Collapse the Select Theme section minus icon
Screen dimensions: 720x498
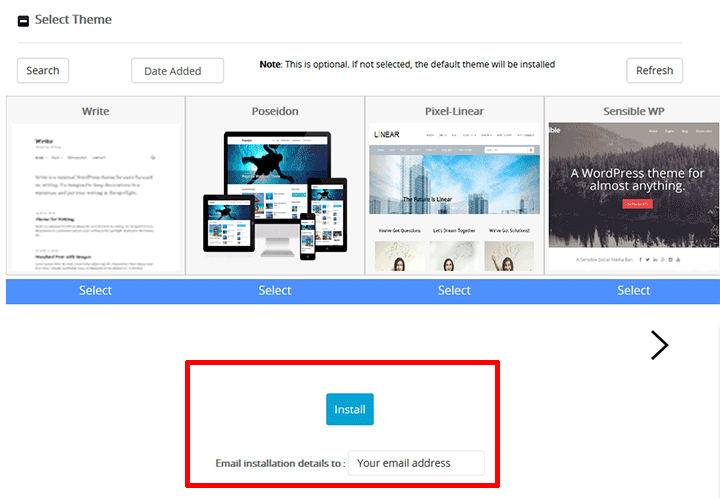tap(23, 21)
